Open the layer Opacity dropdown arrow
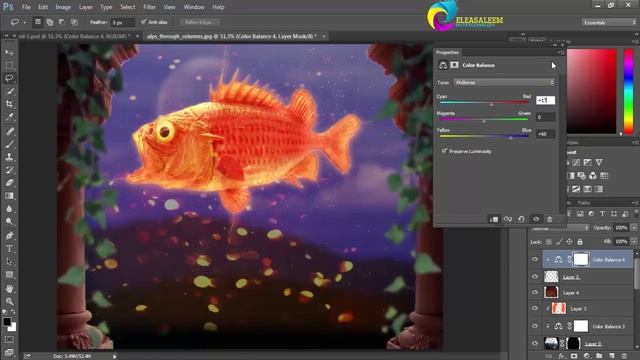This screenshot has width=640, height=360. point(634,228)
